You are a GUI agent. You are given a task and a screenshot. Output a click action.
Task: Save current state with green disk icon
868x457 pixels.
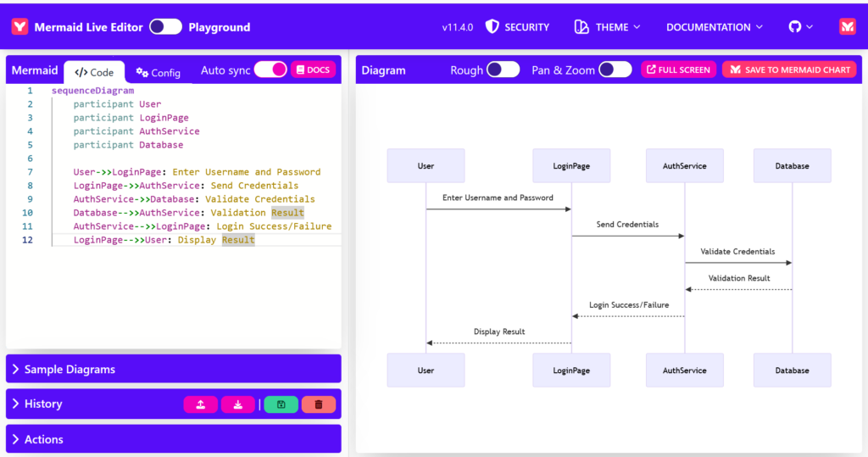[x=281, y=404]
